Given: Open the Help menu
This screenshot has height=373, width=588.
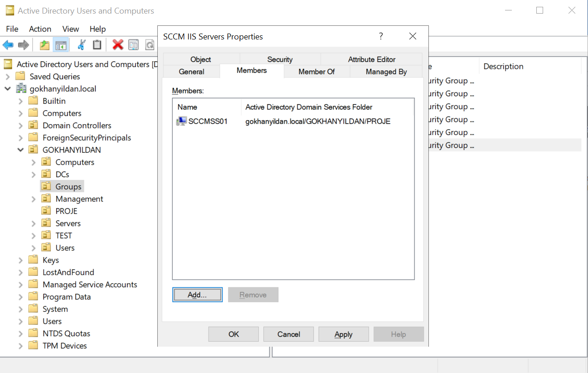Looking at the screenshot, I should [97, 29].
